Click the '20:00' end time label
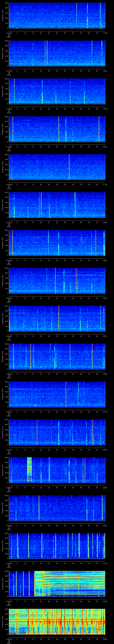This screenshot has width=114, height=644. tap(105, 147)
